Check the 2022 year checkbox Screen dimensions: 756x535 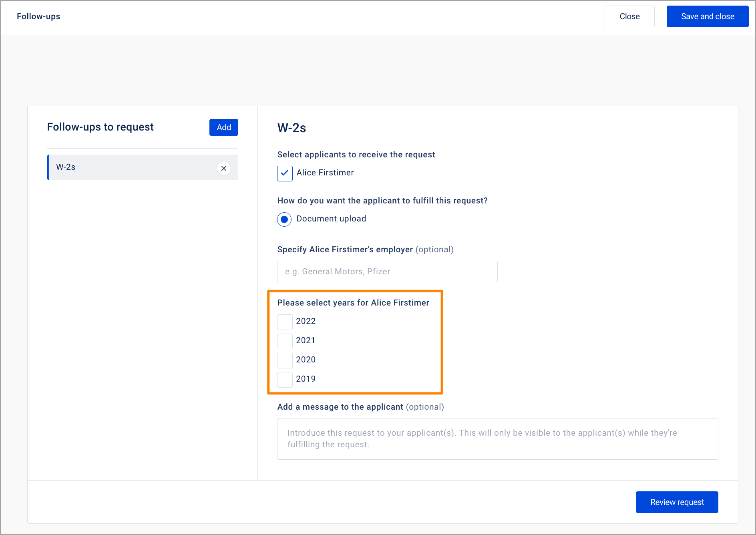tap(285, 322)
